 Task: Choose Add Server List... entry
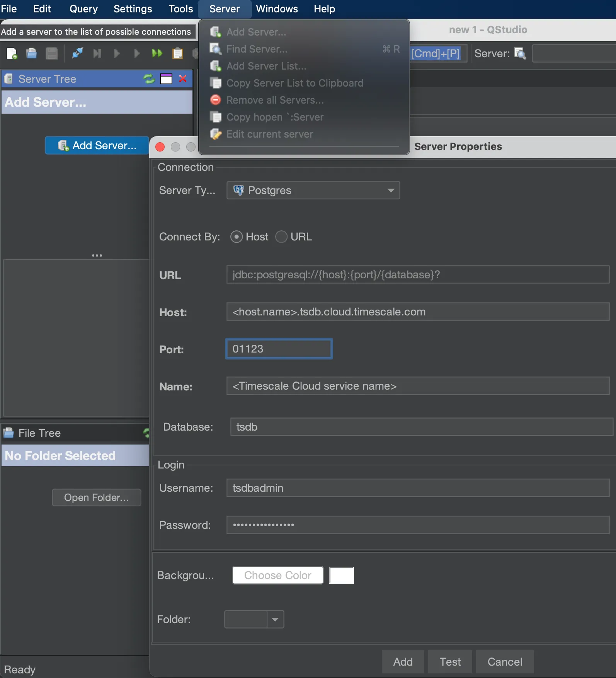point(304,66)
